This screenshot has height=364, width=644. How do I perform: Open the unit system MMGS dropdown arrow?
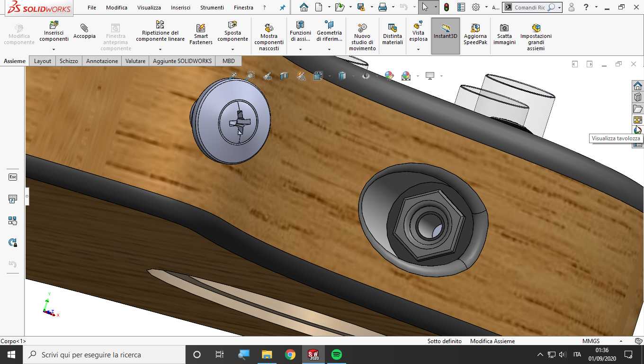(x=621, y=341)
